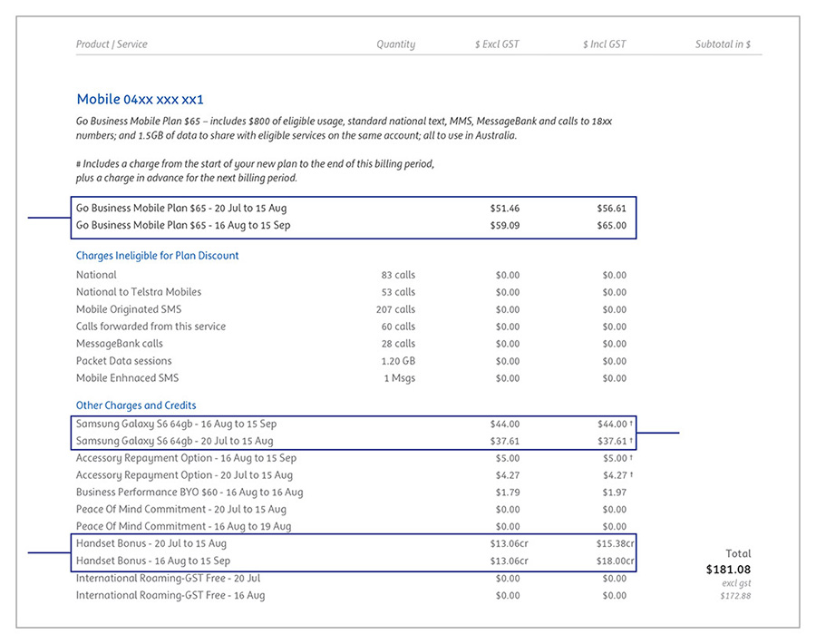Click the $181.08 total amount
Image resolution: width=816 pixels, height=644 pixels.
[x=728, y=570]
